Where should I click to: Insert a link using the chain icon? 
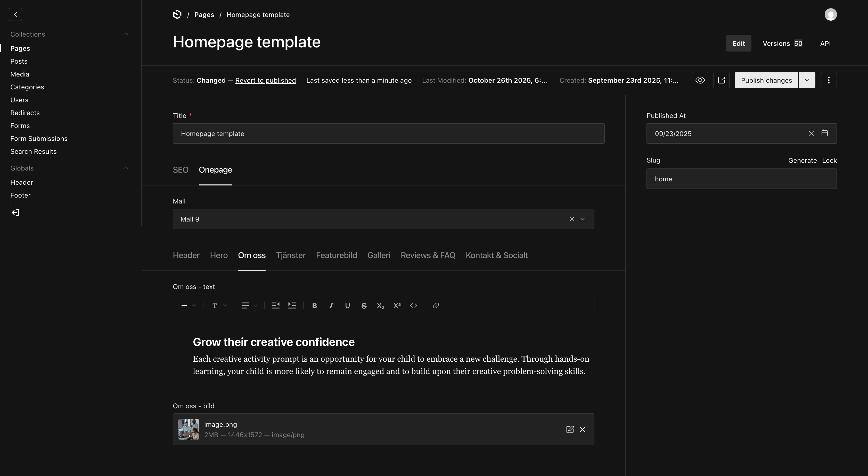point(436,306)
